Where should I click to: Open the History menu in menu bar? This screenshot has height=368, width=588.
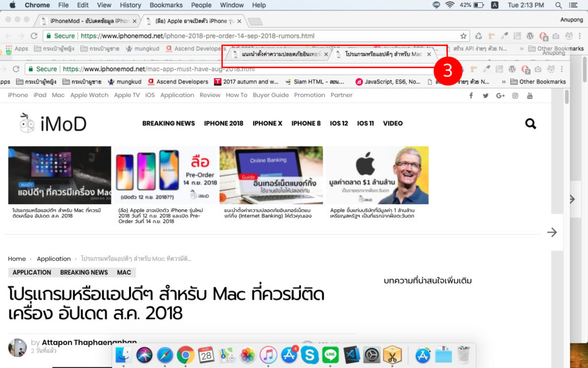click(x=130, y=5)
